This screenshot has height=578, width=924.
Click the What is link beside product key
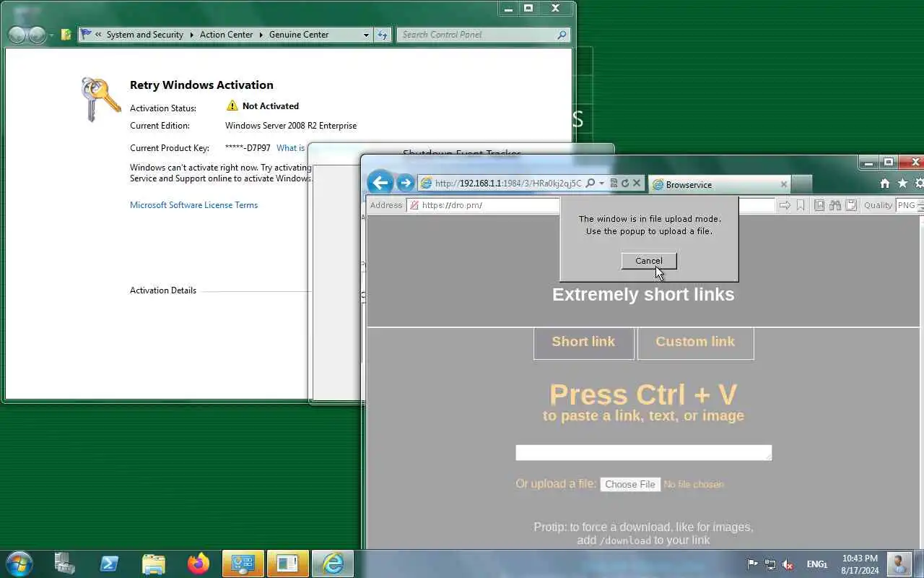coord(290,148)
